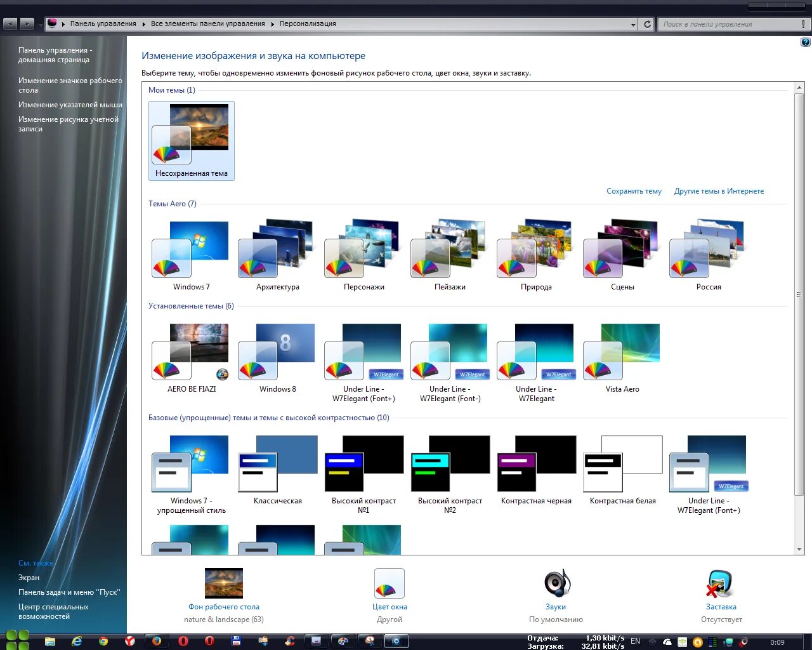
Task: Open Yandex browser from taskbar
Action: click(130, 641)
